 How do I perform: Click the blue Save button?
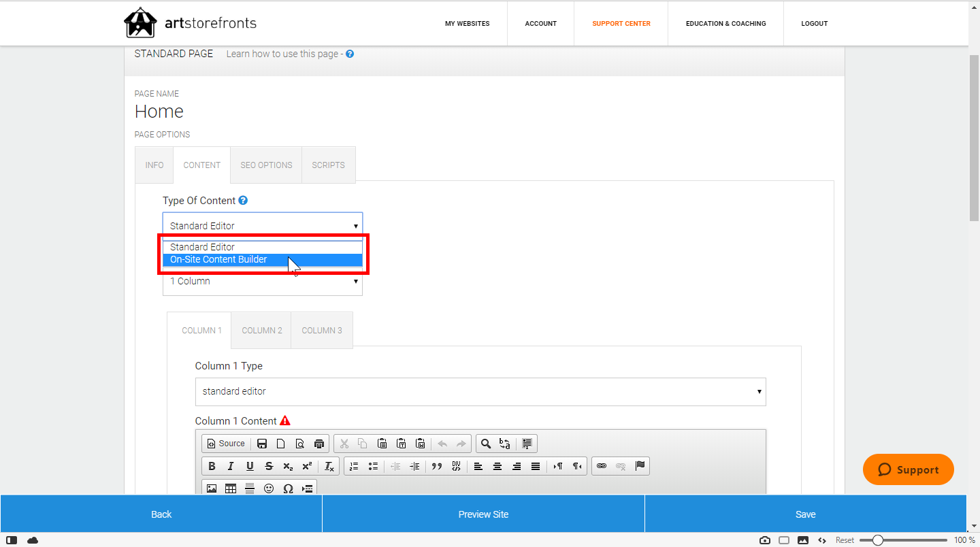(805, 514)
